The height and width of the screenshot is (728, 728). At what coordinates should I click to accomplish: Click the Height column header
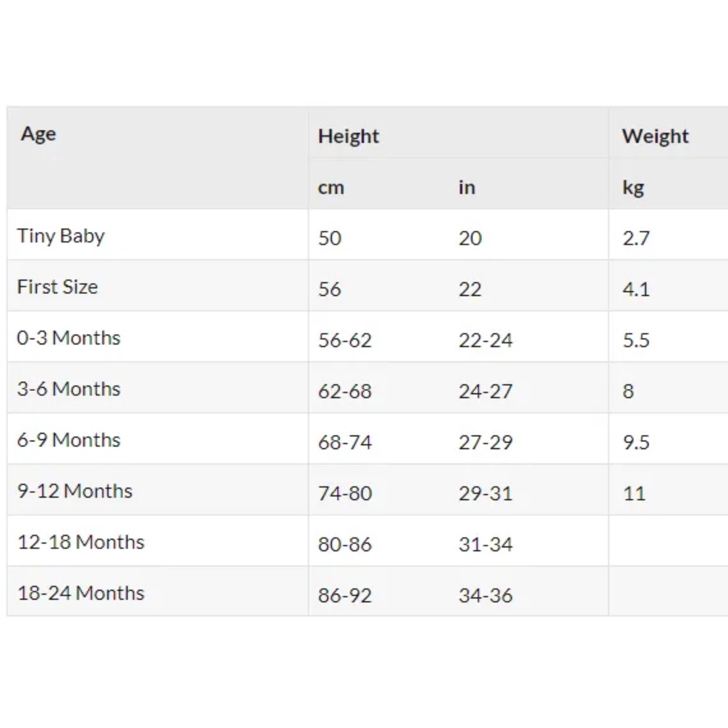coord(348,136)
